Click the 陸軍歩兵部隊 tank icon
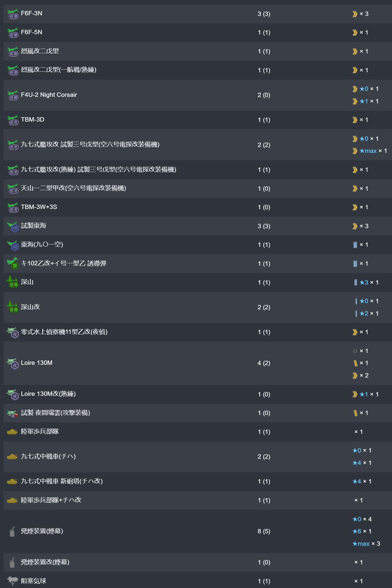 [x=12, y=432]
